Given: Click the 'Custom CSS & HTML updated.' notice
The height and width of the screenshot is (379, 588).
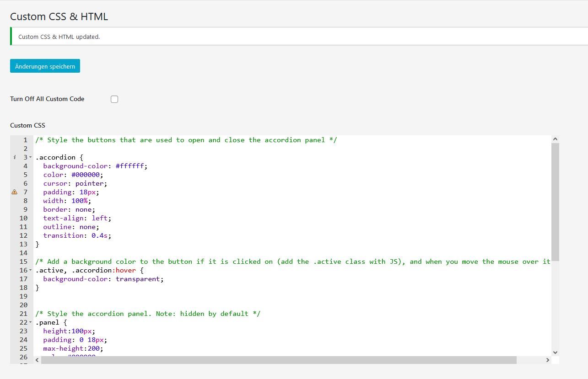Looking at the screenshot, I should tap(59, 37).
